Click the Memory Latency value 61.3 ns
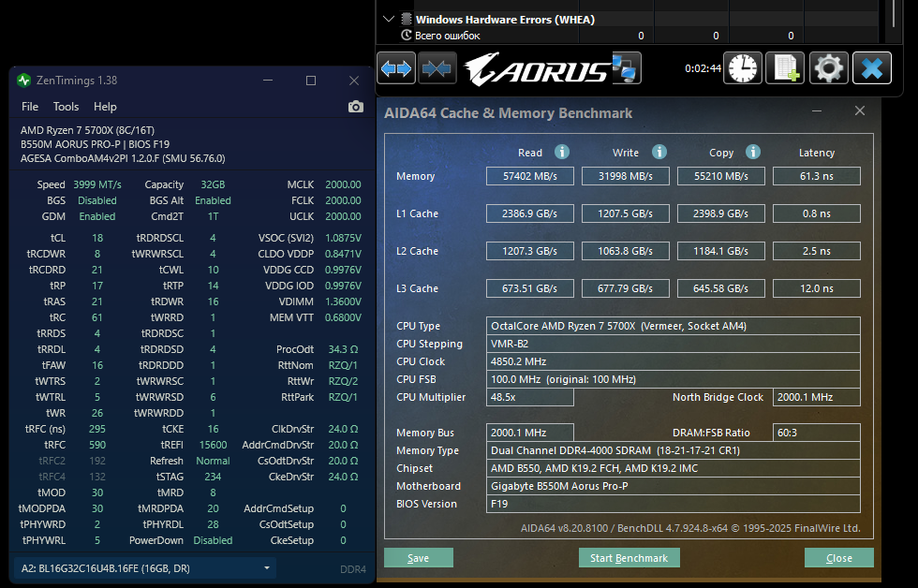 pos(817,176)
